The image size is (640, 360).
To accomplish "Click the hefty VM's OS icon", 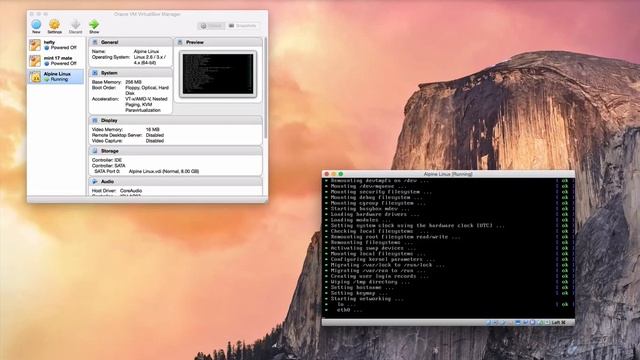I will click(x=35, y=44).
